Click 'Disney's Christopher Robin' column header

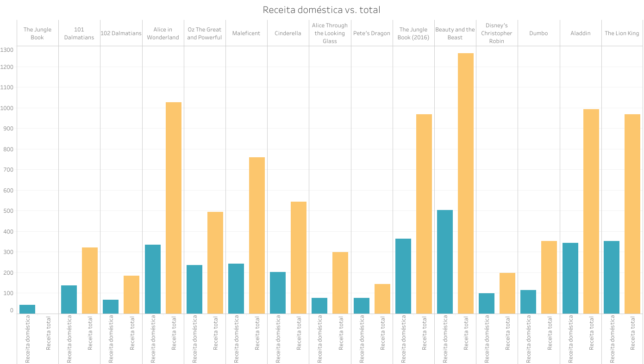497,33
